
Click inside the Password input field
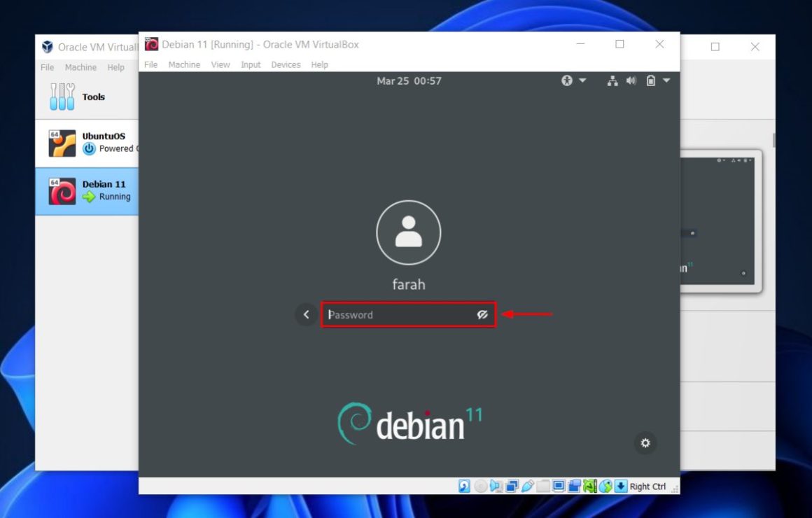click(392, 314)
